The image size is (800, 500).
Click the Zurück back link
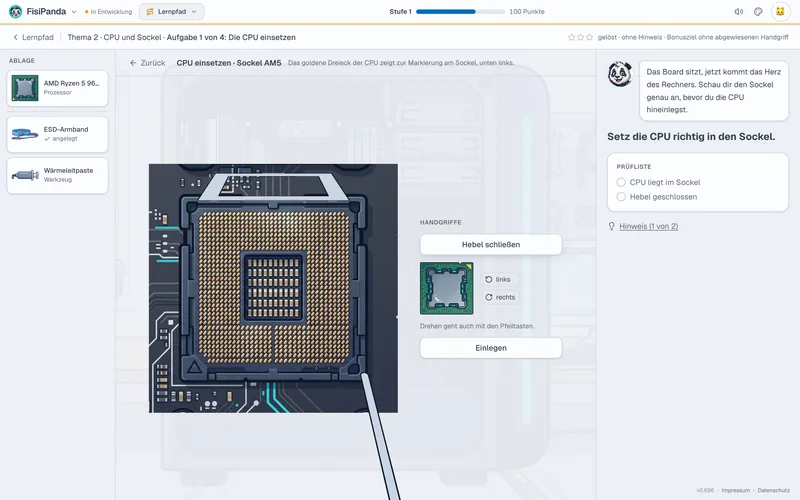pos(147,63)
